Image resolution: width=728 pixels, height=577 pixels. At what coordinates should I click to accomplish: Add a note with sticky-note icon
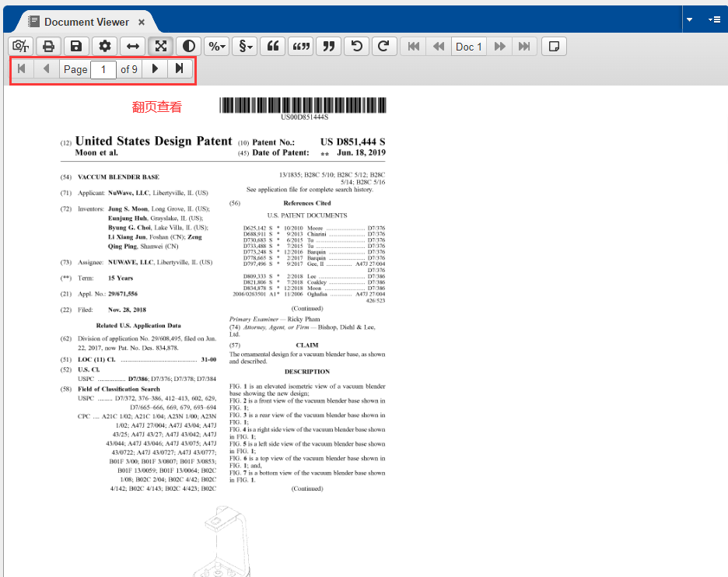(x=554, y=47)
